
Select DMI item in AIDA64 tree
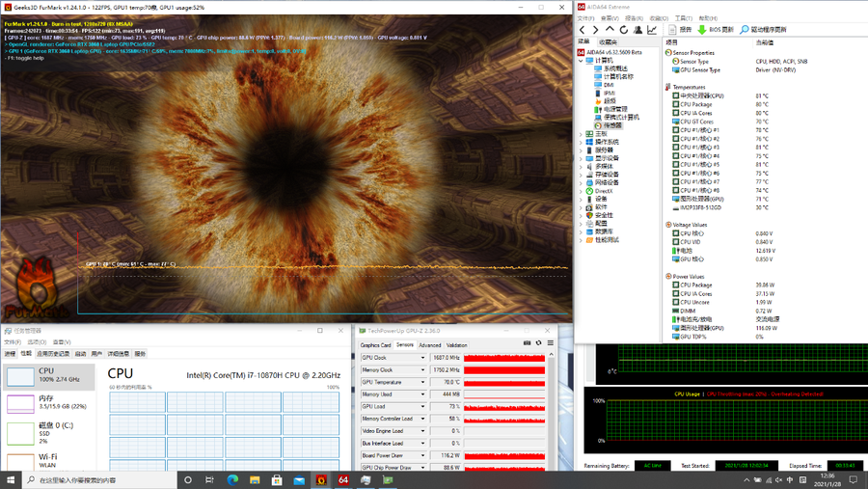[x=609, y=85]
